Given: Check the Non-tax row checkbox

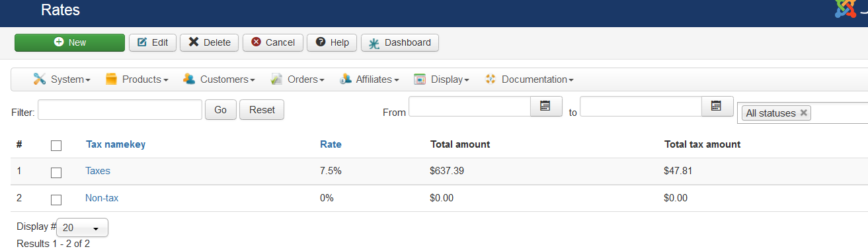Looking at the screenshot, I should point(56,199).
